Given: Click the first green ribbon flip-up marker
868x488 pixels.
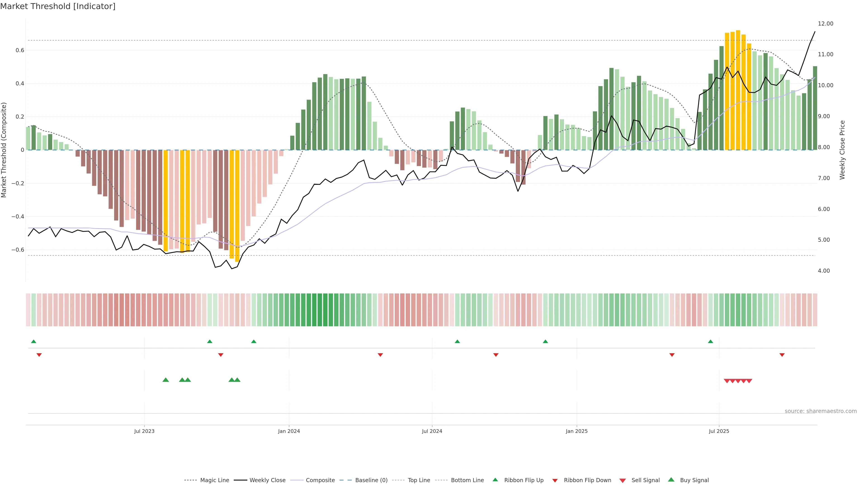Looking at the screenshot, I should coord(34,342).
